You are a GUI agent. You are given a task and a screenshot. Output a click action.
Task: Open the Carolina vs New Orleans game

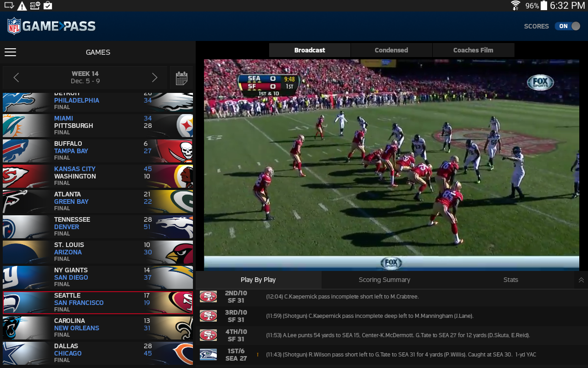(98, 328)
